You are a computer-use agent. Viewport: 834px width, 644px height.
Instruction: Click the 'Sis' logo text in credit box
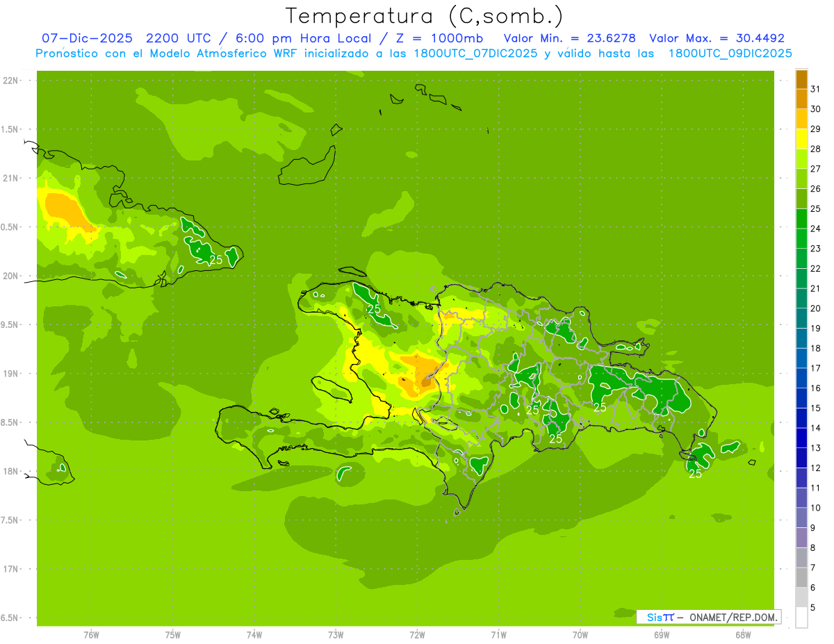(654, 617)
